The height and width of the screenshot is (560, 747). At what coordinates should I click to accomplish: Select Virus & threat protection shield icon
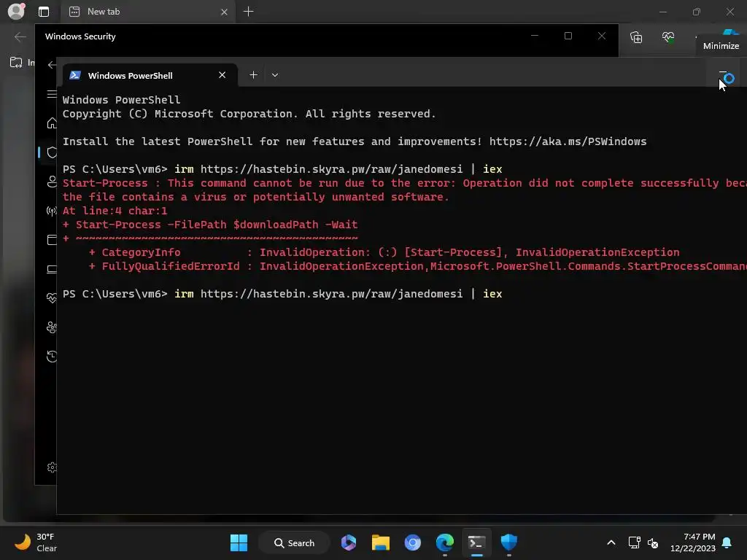coord(52,152)
